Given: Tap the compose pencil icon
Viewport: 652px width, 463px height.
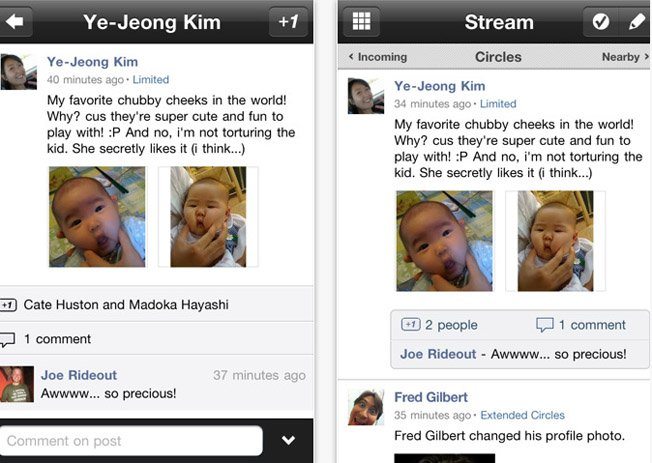Looking at the screenshot, I should [636, 21].
